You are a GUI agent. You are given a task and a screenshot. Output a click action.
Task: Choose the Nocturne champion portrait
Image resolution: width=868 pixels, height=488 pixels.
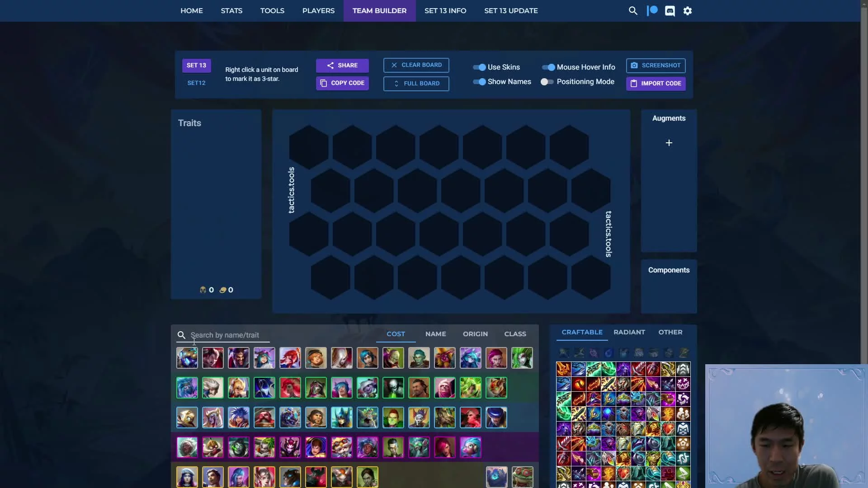(x=264, y=388)
